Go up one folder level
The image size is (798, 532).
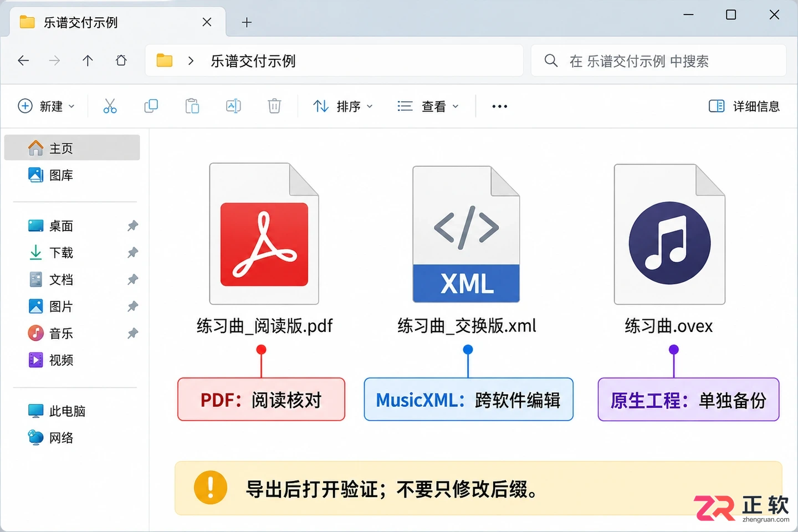(x=88, y=60)
